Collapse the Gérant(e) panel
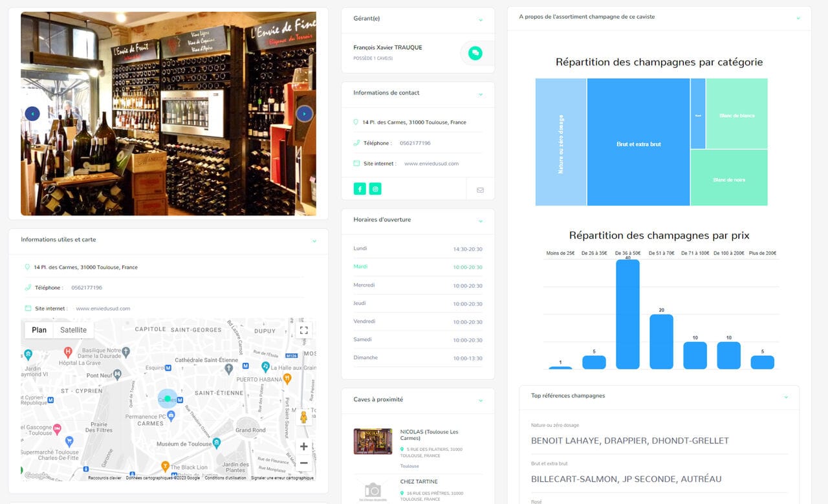The height and width of the screenshot is (504, 828). click(480, 19)
